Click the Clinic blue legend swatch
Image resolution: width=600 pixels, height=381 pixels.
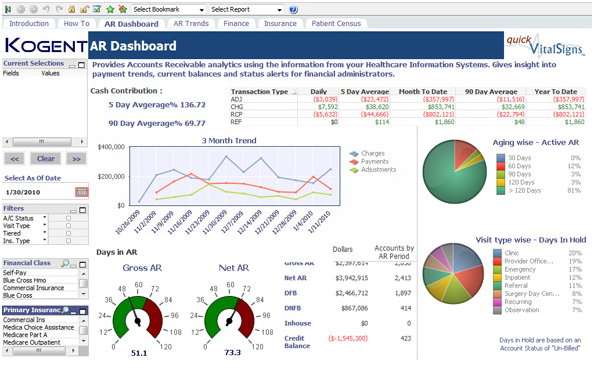pos(497,253)
